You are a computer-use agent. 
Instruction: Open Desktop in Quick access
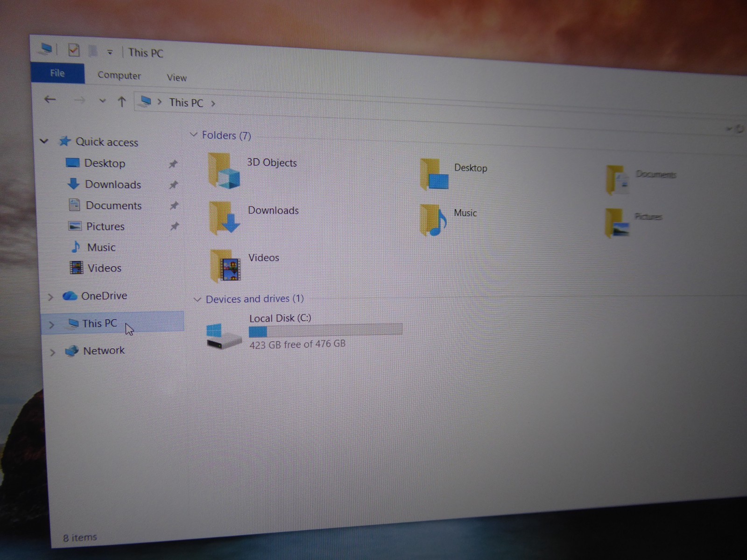coord(105,163)
